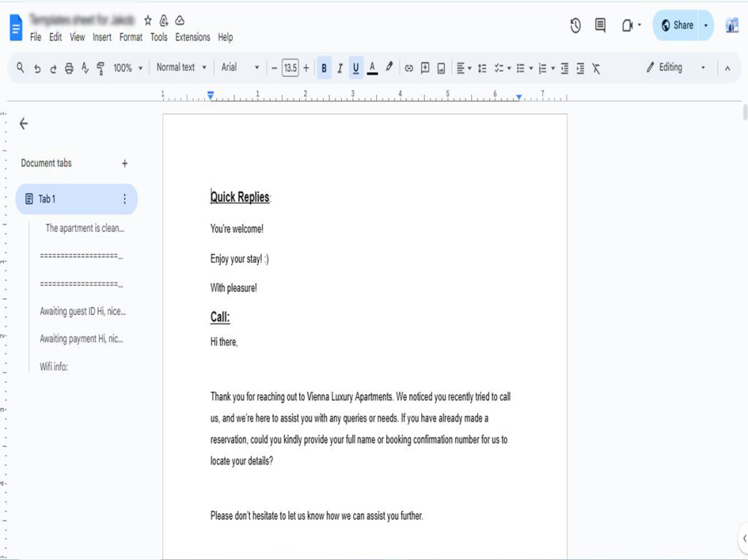The width and height of the screenshot is (748, 560).
Task: Open the account profile picture
Action: pos(732,25)
